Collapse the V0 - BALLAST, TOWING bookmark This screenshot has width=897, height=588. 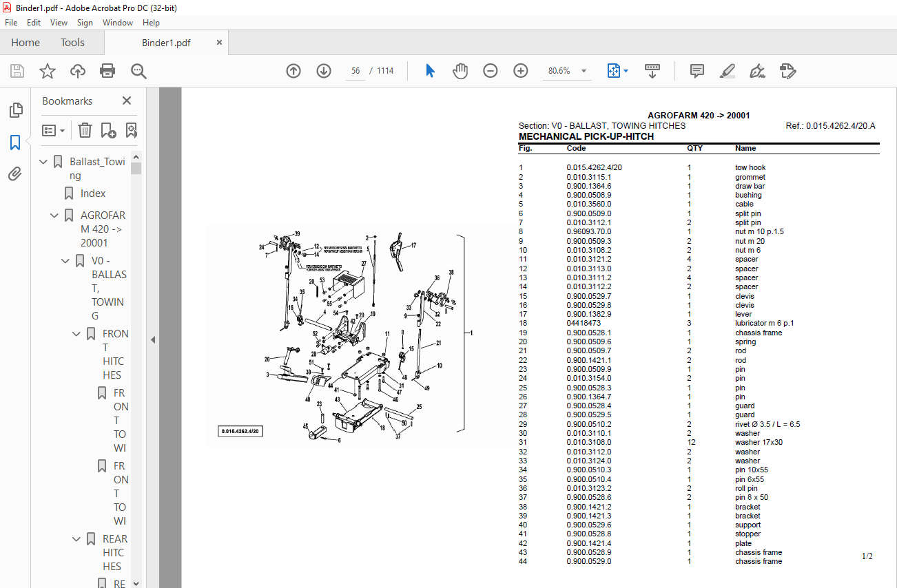[65, 261]
